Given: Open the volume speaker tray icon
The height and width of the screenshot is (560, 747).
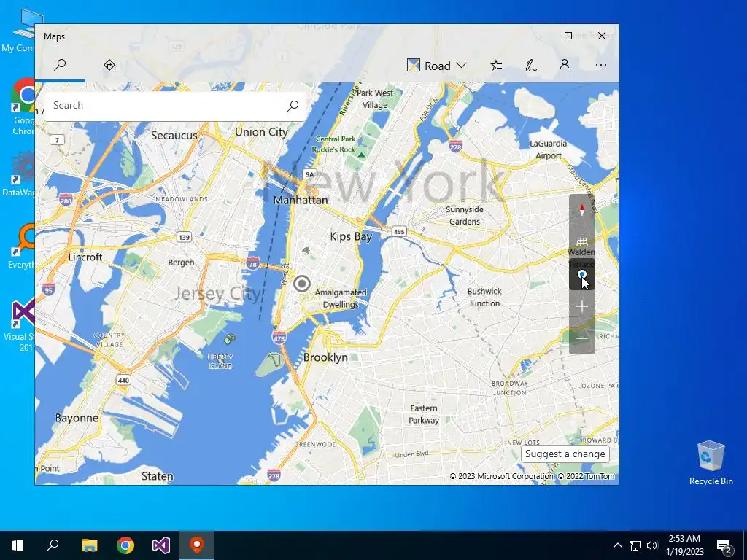Looking at the screenshot, I should pos(652,545).
